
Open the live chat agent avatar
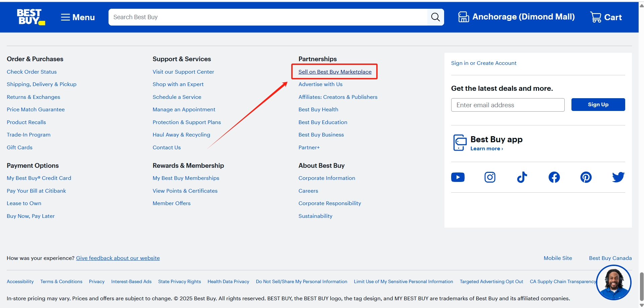(x=613, y=282)
